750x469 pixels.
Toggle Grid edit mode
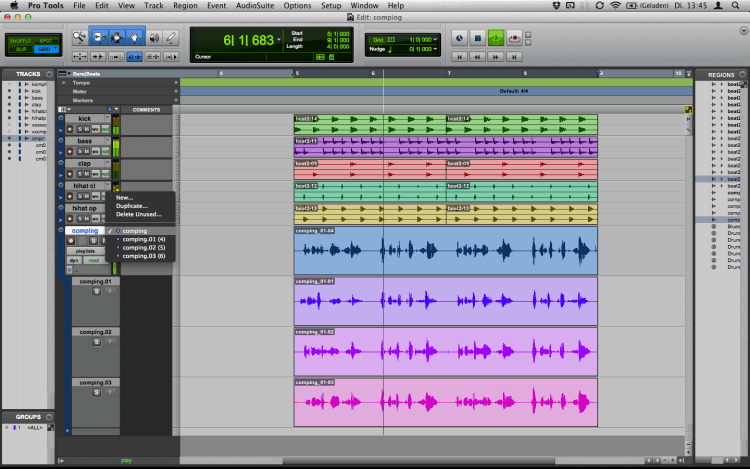(x=44, y=49)
